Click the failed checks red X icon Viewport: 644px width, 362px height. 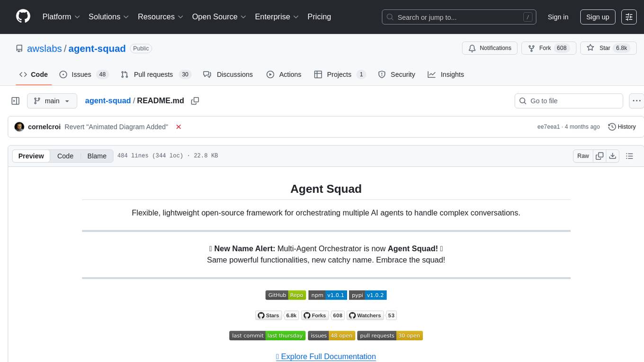179,127
